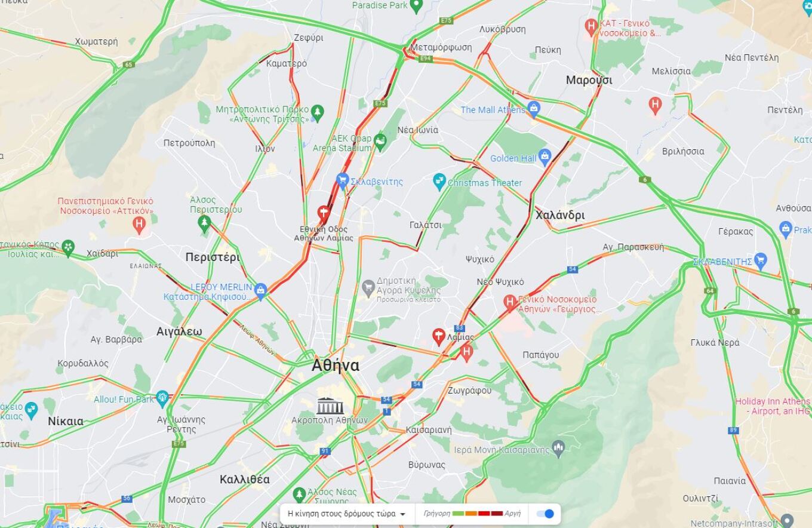The image size is (812, 528).
Task: Click the AEK Opap Arena Stadium pin
Action: (380, 142)
